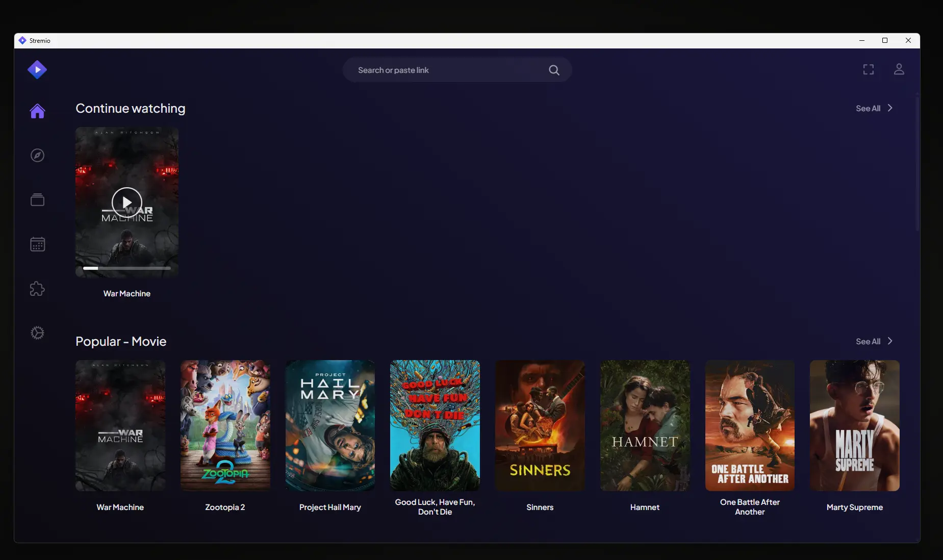Click the Stremio logo at top left

click(x=37, y=70)
